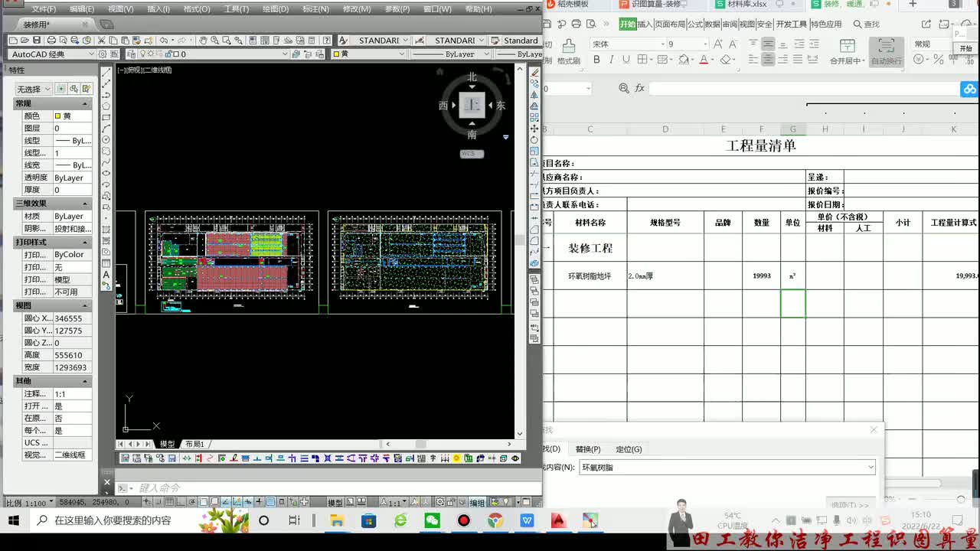Click the Bold B icon in WPS
The height and width of the screenshot is (551, 980).
tap(596, 60)
